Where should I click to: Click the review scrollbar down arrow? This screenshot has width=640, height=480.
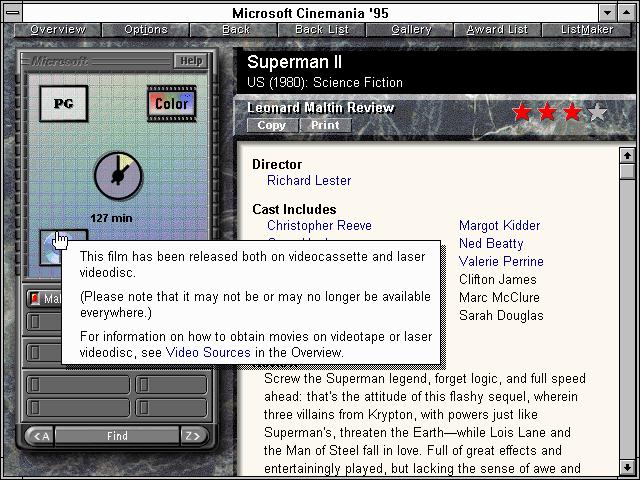click(627, 467)
